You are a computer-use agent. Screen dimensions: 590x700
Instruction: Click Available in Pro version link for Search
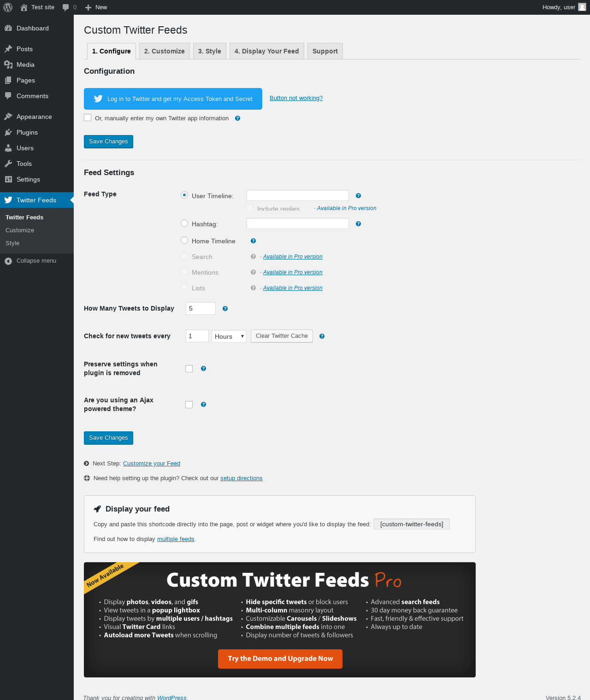click(x=293, y=257)
